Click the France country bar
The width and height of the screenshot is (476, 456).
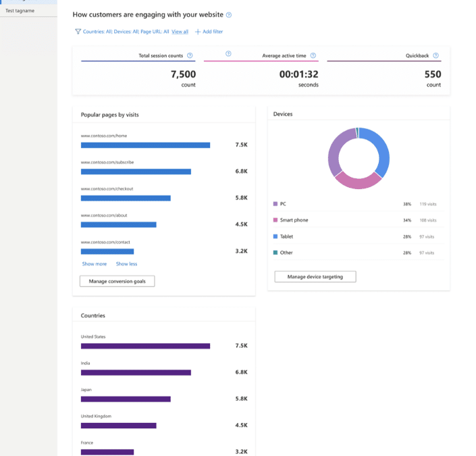[x=107, y=452]
